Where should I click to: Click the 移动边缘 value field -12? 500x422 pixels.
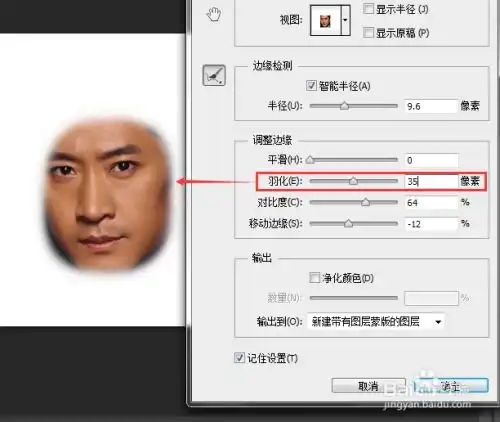431,224
